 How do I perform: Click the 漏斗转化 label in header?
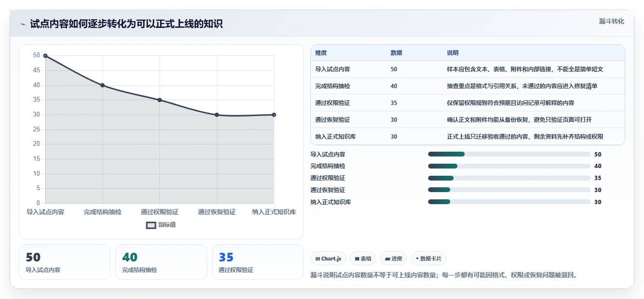click(x=611, y=22)
